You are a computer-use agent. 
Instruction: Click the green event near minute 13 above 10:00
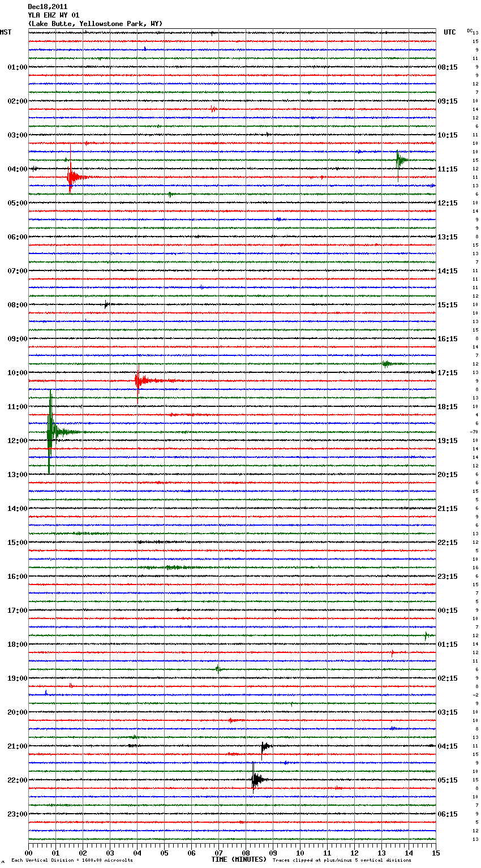(390, 364)
